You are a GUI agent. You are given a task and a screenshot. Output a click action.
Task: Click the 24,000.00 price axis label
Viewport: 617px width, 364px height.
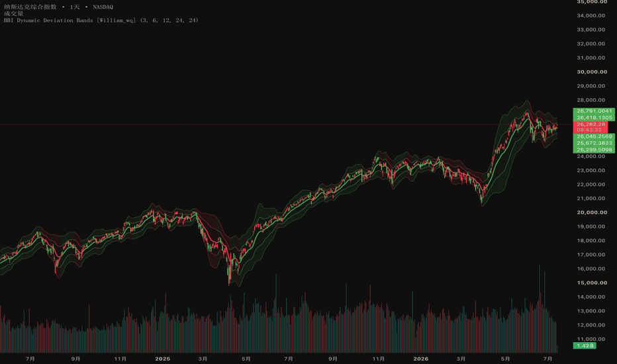591,156
